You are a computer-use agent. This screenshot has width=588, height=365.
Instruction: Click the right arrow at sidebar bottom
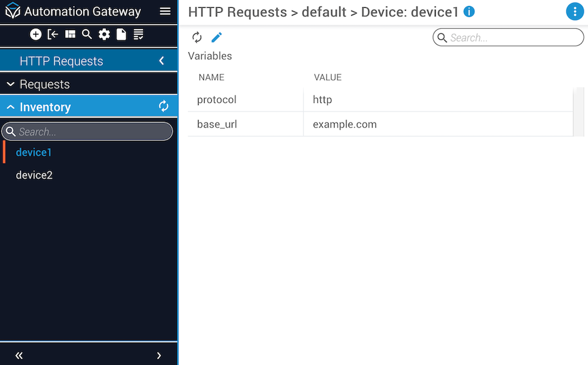159,355
